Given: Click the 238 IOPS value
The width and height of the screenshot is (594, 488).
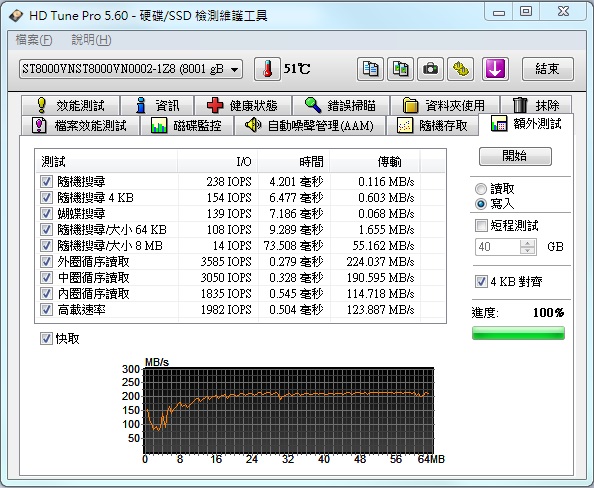Looking at the screenshot, I should (229, 182).
